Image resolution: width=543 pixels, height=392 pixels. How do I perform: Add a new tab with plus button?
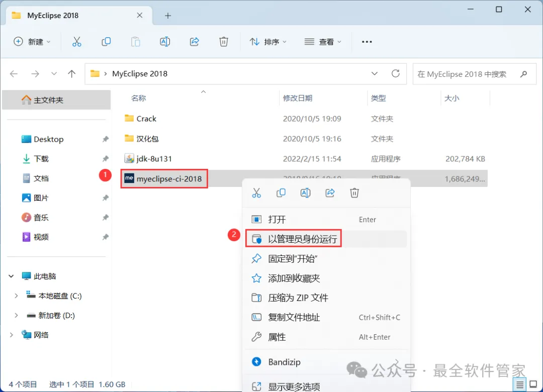tap(168, 16)
